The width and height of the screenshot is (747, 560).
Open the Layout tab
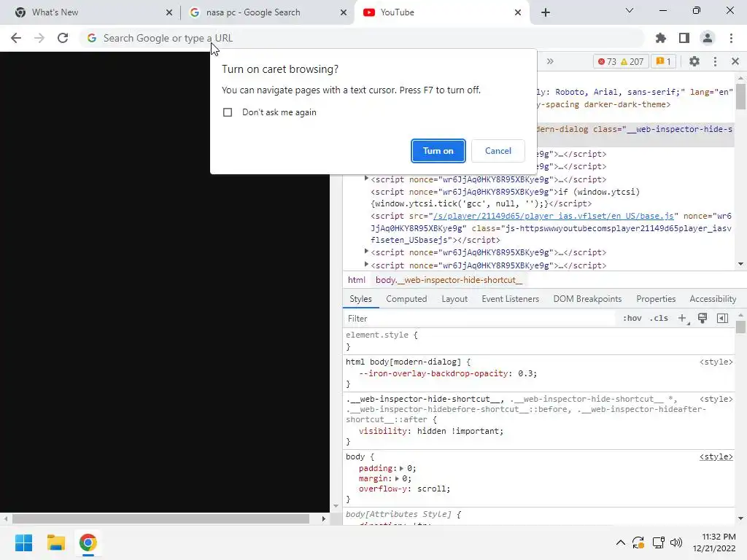tap(454, 299)
